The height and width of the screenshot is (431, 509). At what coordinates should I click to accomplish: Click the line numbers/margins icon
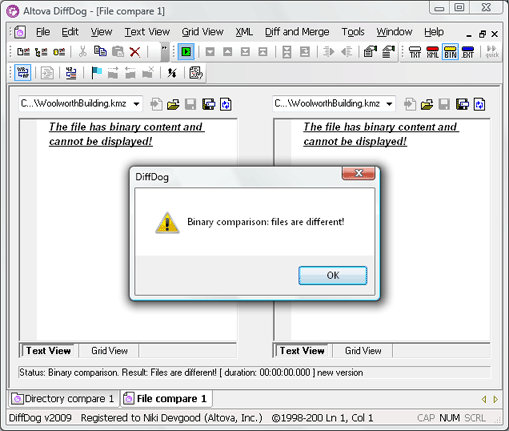click(x=71, y=73)
